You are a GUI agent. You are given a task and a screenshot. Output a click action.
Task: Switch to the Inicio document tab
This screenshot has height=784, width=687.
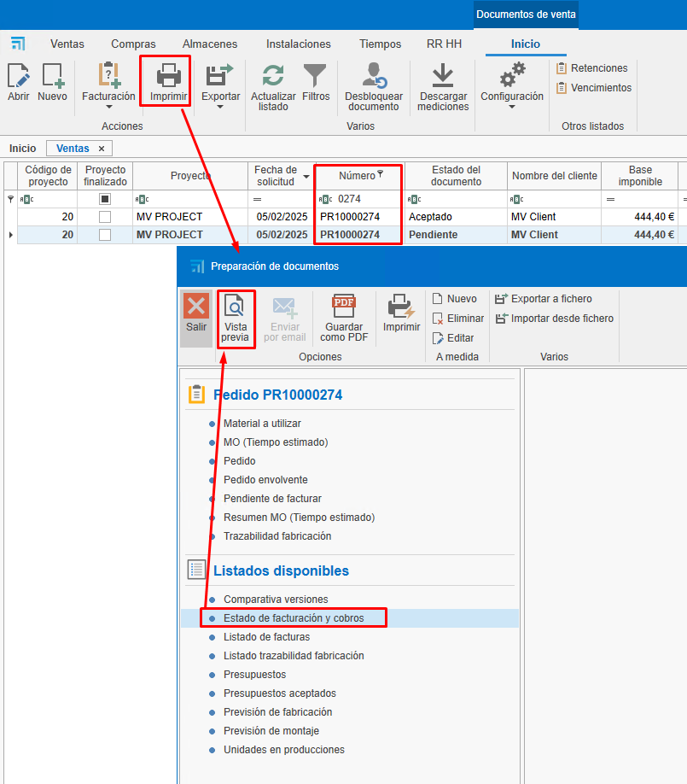click(22, 149)
